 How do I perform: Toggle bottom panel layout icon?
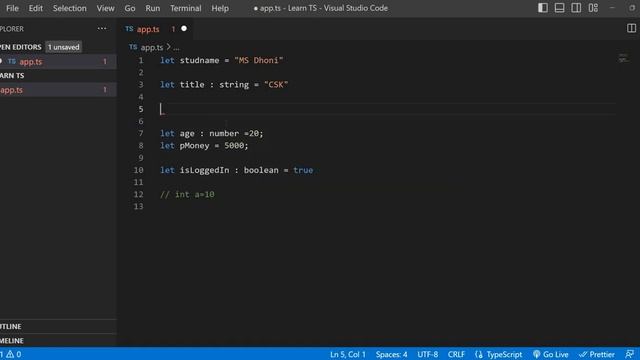[559, 8]
